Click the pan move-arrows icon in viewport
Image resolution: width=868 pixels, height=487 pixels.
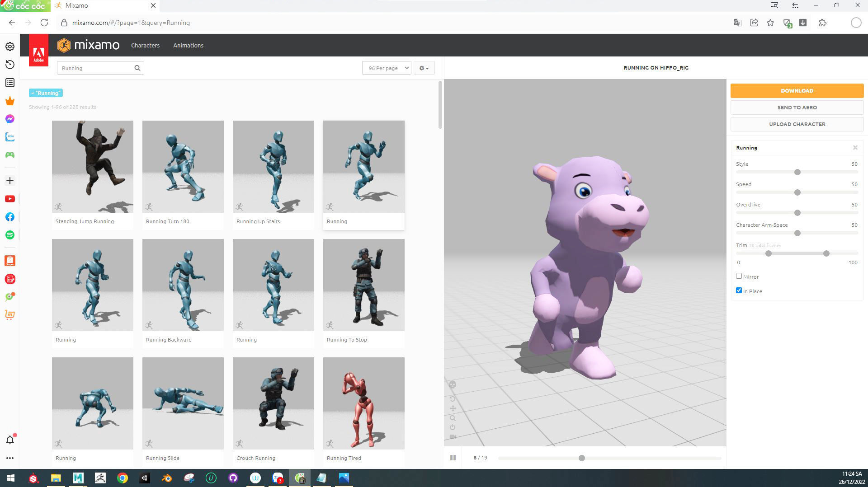453,408
